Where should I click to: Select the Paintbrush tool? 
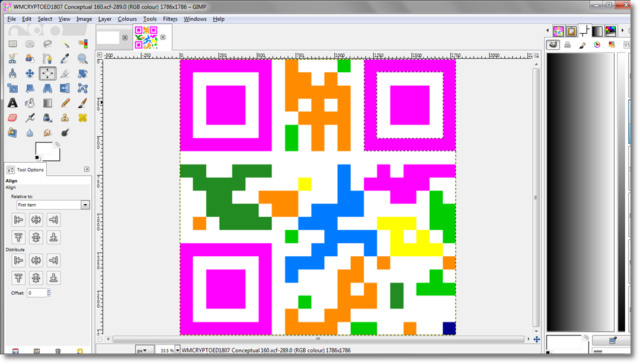click(83, 103)
